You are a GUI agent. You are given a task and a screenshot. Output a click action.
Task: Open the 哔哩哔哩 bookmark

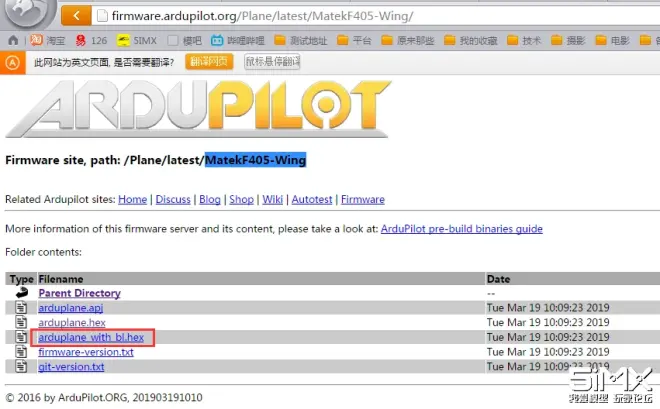(x=238, y=40)
